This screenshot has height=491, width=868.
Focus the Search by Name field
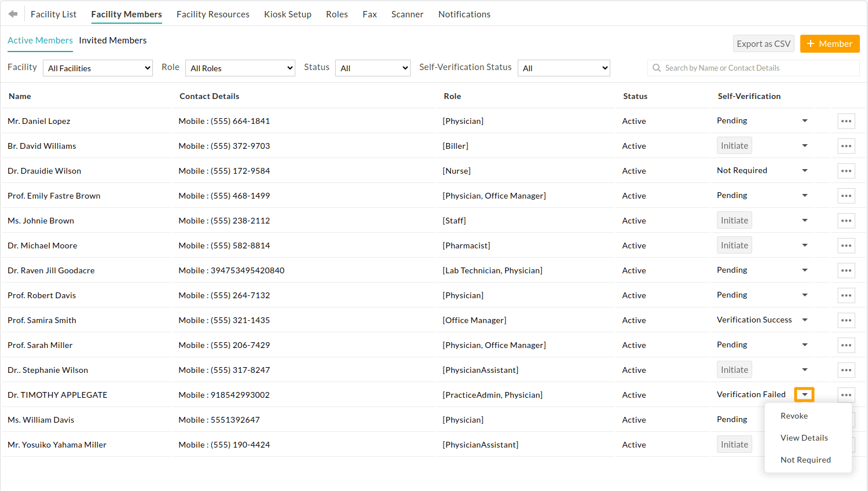753,68
